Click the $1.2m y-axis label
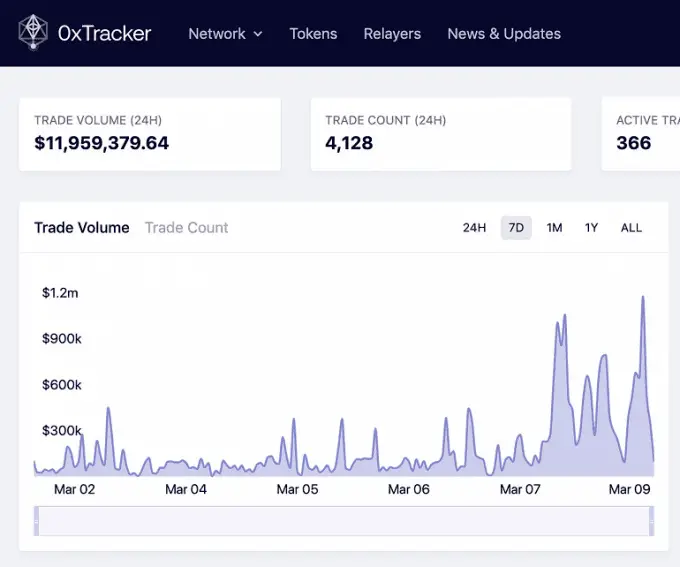Viewport: 680px width, 567px height. coord(60,293)
